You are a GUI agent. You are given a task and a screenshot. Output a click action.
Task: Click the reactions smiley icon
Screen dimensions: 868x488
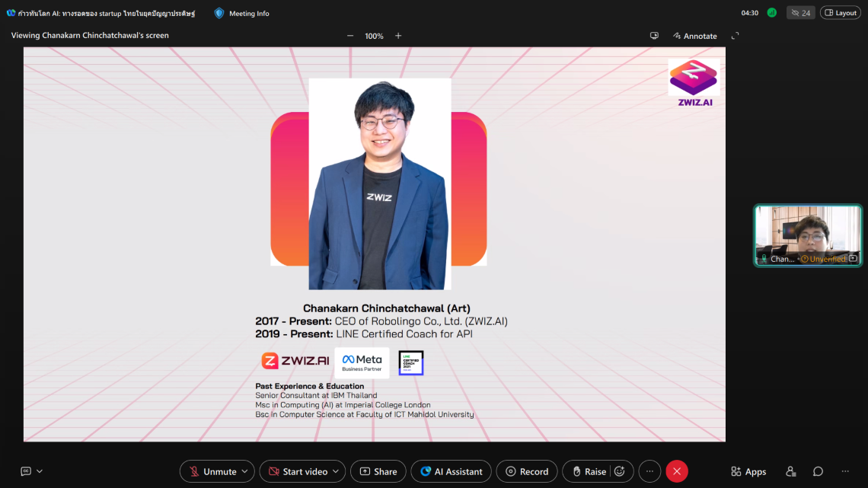(x=619, y=471)
